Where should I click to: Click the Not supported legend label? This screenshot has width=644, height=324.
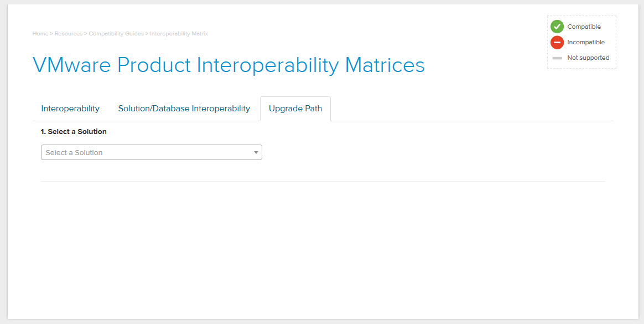coord(588,58)
